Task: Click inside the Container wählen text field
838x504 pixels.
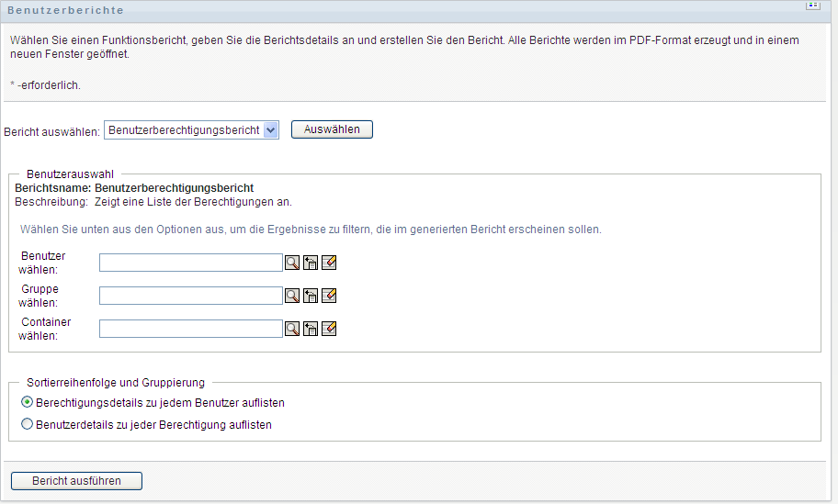Action: (x=190, y=329)
